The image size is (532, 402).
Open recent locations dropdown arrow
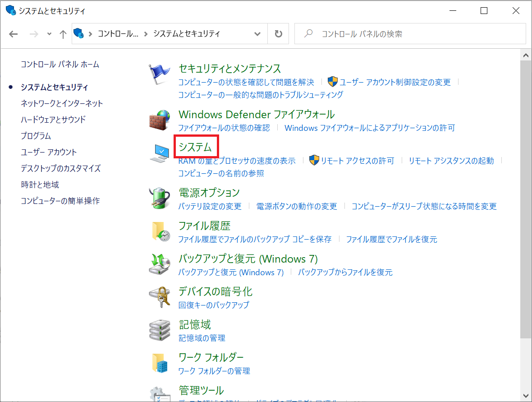coord(50,34)
